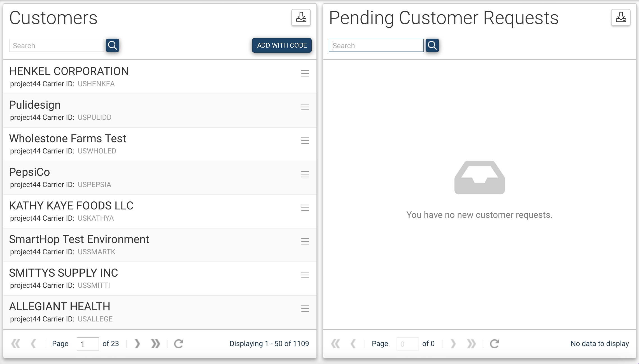
Task: Click the empty inbox tray icon
Action: 479,178
